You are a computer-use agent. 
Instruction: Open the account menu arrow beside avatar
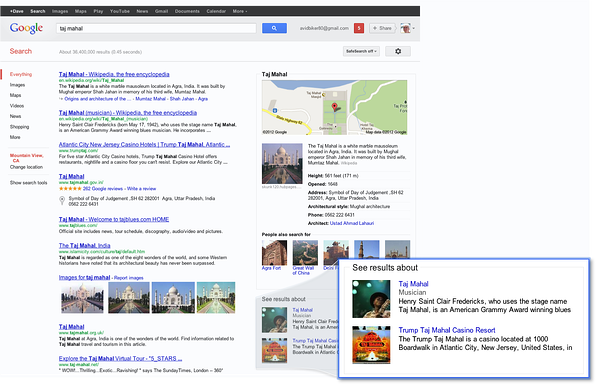pyautogui.click(x=413, y=28)
